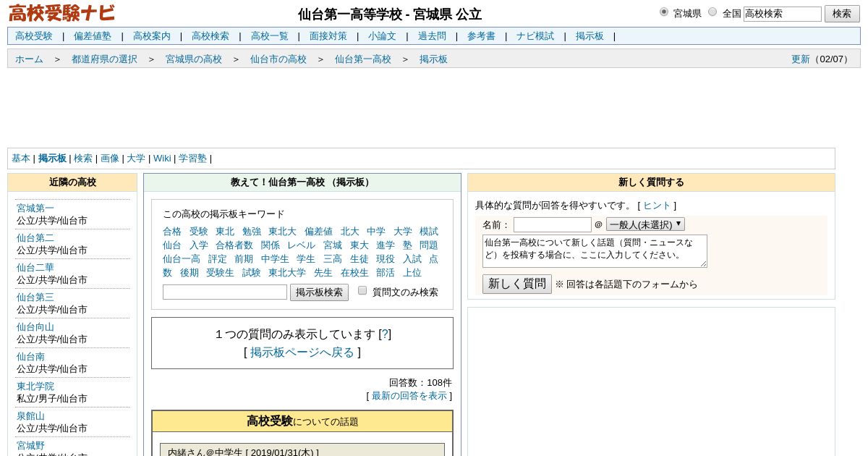Click keyword link 偏差値
Image resolution: width=868 pixels, height=456 pixels.
tap(318, 232)
